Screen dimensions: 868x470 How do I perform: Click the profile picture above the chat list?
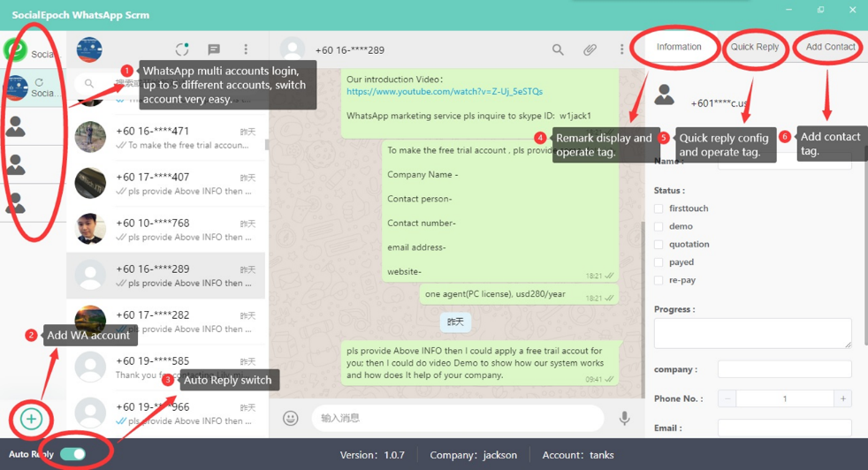(89, 49)
